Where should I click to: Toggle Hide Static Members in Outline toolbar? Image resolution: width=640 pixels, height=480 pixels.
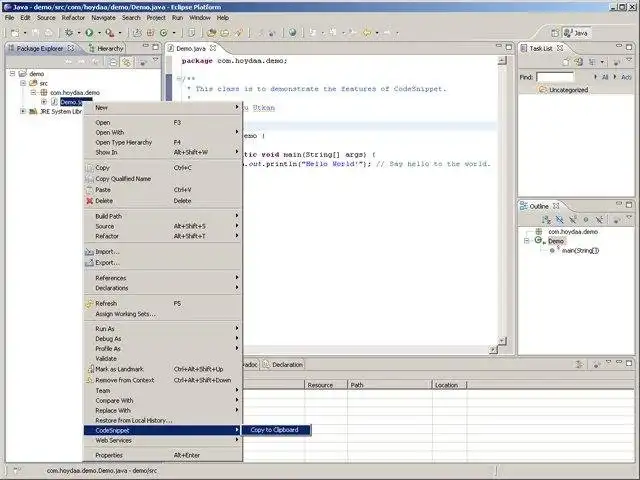point(573,220)
